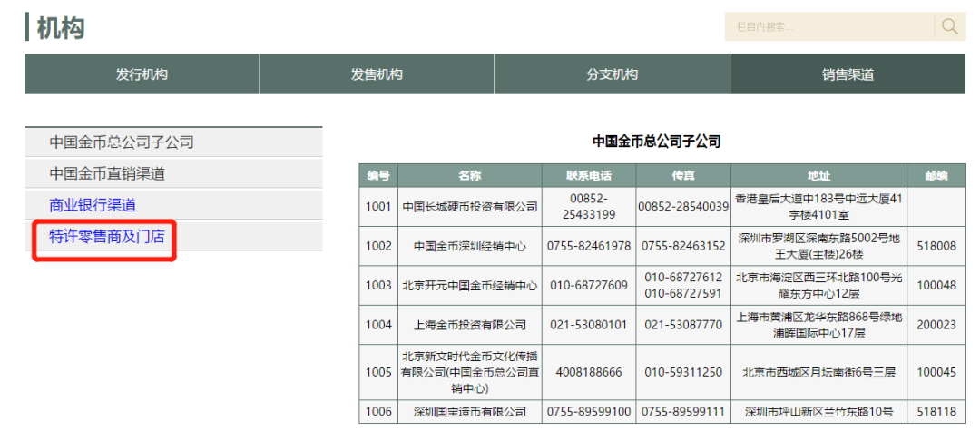
Task: Select 北京开元中国金币经销中心 cell
Action: tap(470, 286)
